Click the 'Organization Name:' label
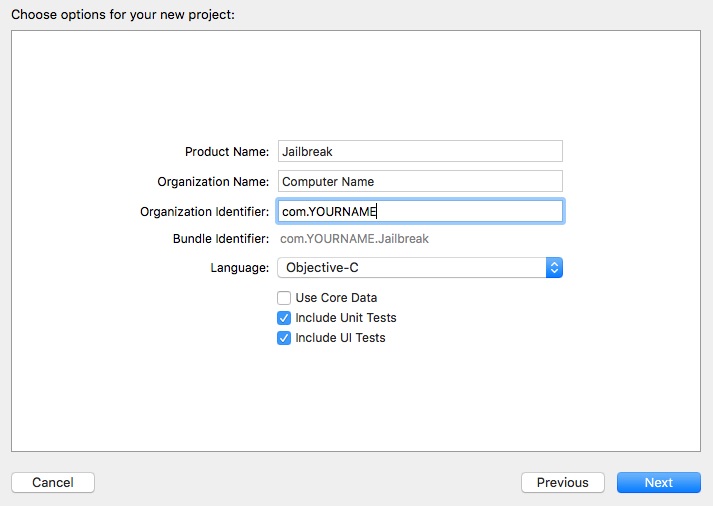This screenshot has height=506, width=713. tap(213, 181)
